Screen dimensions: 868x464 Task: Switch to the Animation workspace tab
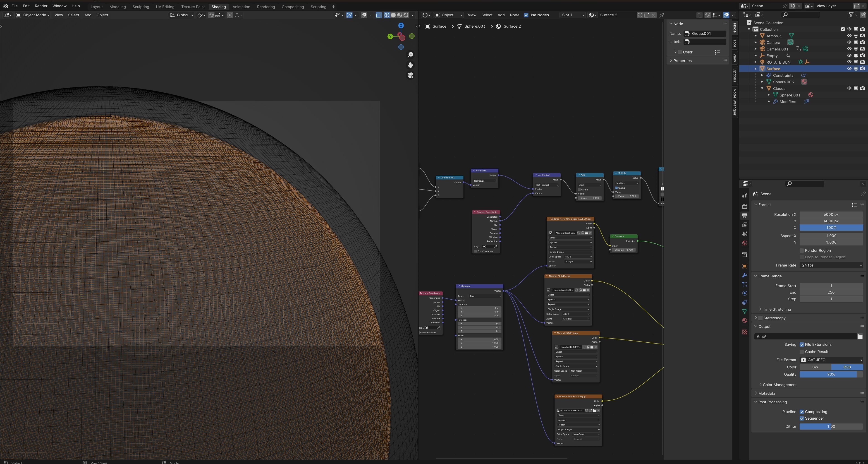click(241, 7)
